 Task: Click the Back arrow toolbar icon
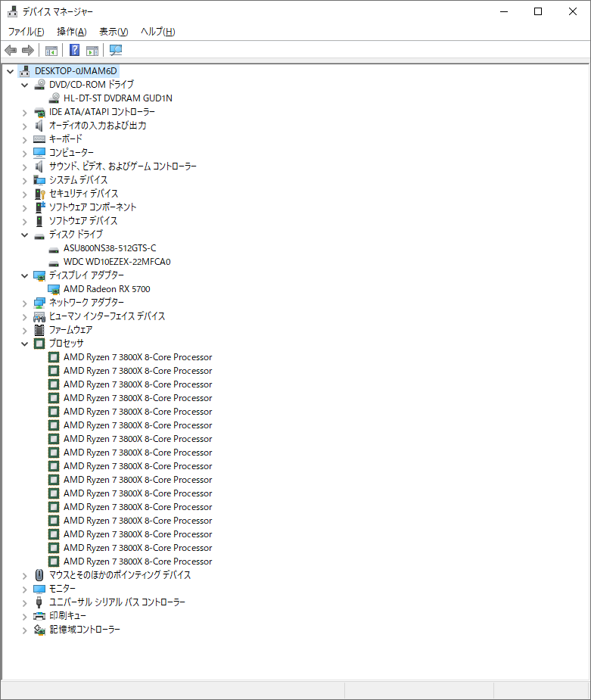11,51
